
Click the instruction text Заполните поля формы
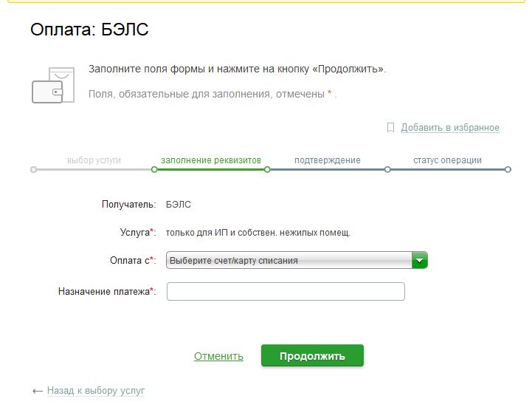237,69
